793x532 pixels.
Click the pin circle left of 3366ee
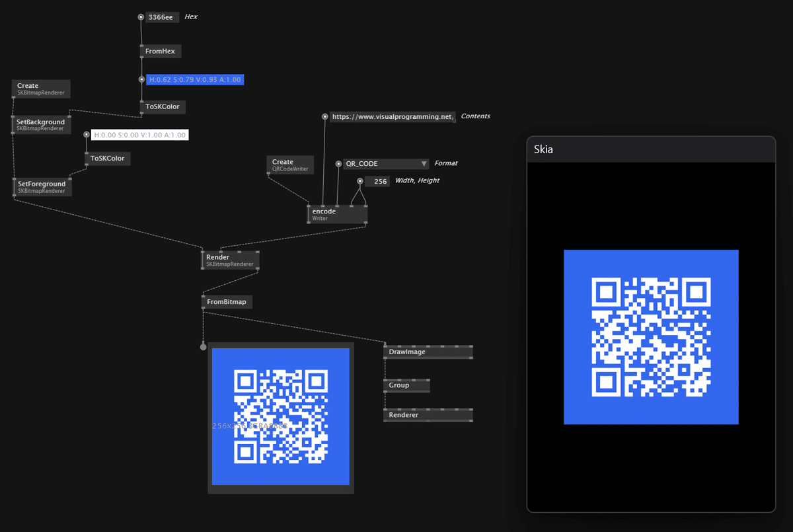141,17
